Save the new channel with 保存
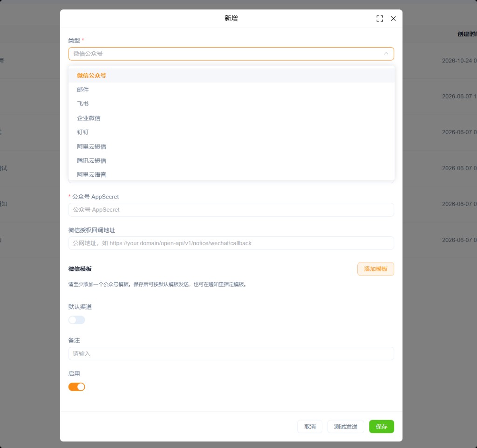This screenshot has height=448, width=477. coord(382,427)
